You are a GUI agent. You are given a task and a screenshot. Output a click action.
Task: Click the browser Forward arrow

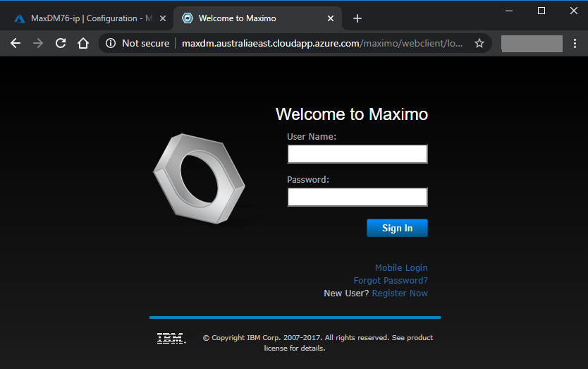38,43
